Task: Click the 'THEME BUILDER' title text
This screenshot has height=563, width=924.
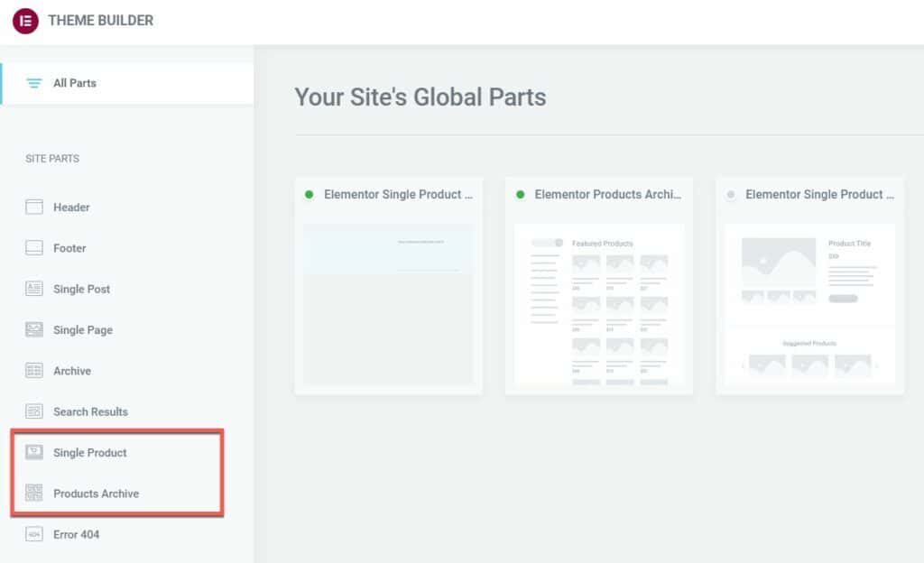Action: (101, 21)
